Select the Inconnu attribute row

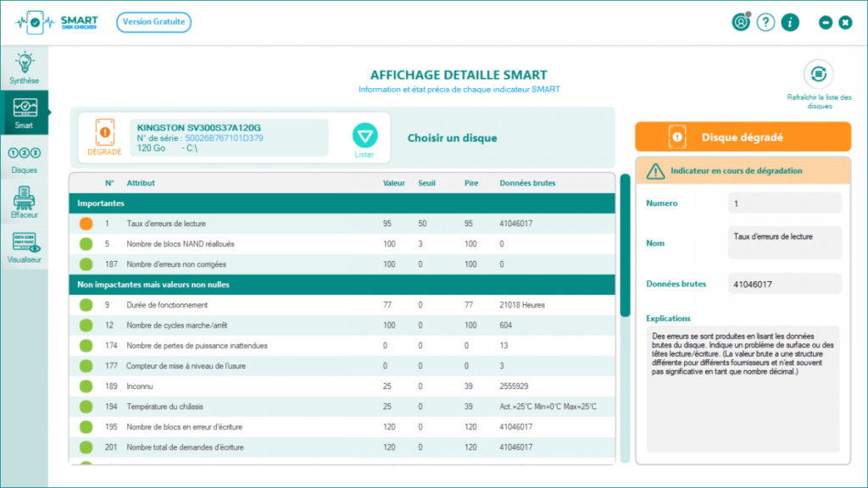(x=342, y=386)
